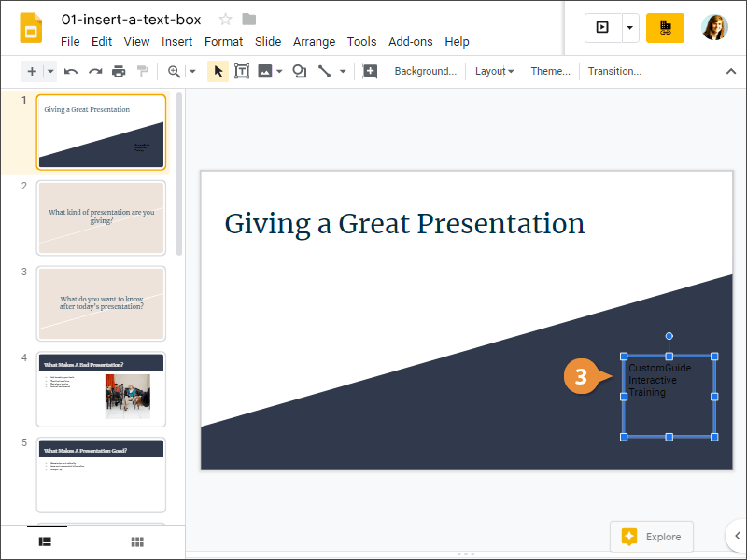Open the Insert menu
The height and width of the screenshot is (560, 747).
click(176, 41)
